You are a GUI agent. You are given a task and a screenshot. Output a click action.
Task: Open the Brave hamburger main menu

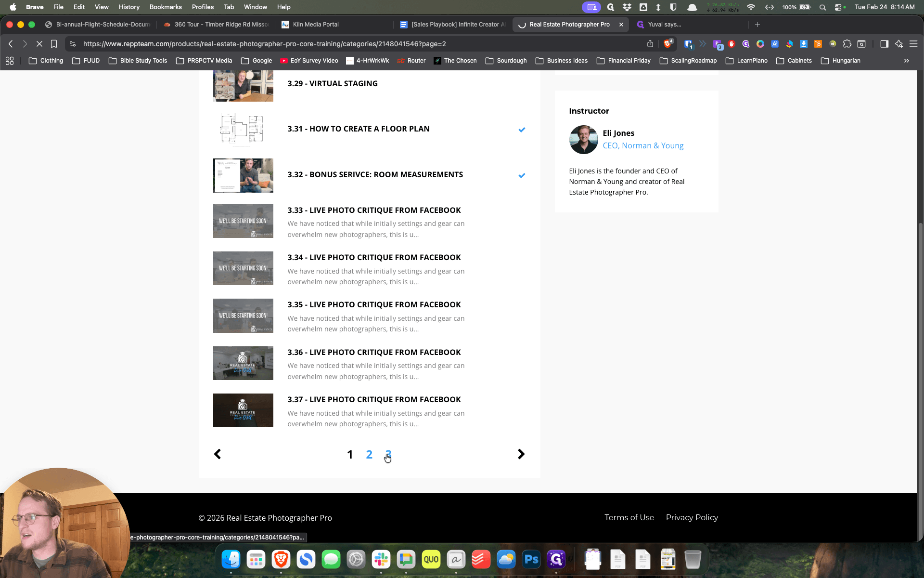click(x=913, y=44)
